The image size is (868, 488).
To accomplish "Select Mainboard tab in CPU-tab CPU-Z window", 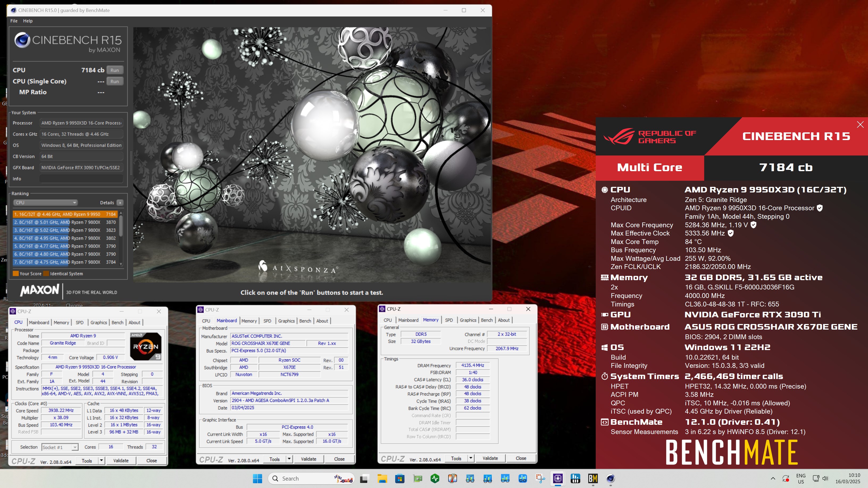I will (39, 322).
